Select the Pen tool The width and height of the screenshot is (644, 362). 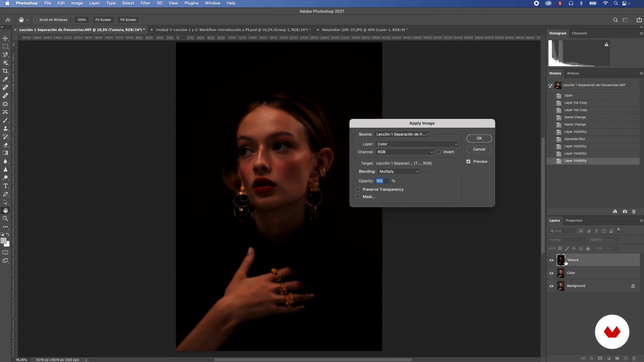pyautogui.click(x=5, y=194)
